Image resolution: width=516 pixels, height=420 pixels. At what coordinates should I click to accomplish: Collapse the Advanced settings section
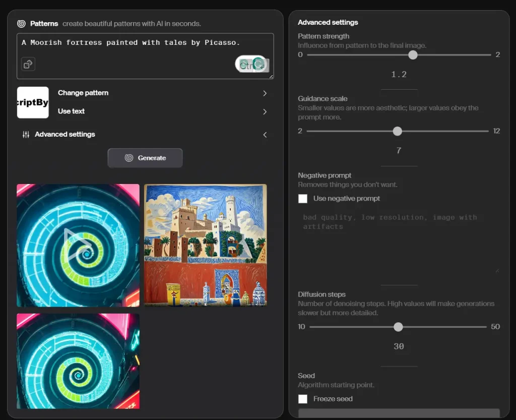pos(265,135)
